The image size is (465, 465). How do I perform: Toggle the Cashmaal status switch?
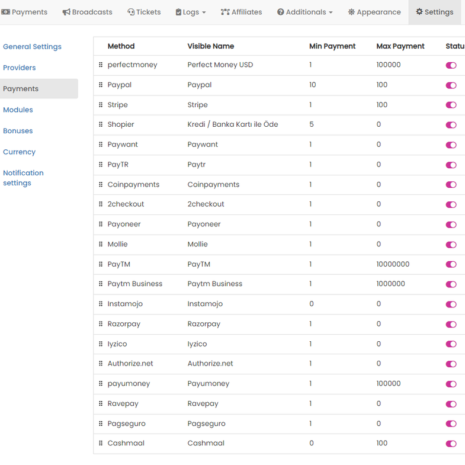coord(451,444)
